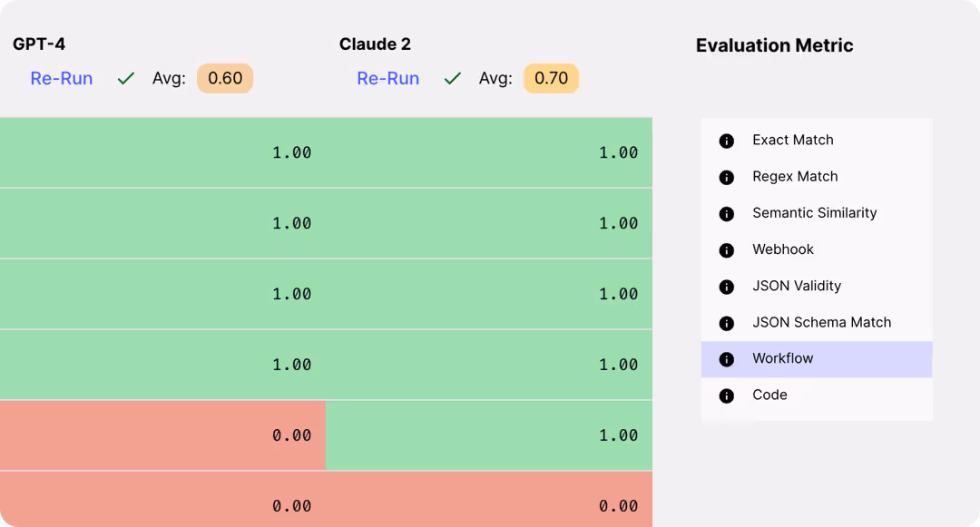This screenshot has width=980, height=527.
Task: Click the GPT-4 column heading
Action: [x=39, y=44]
